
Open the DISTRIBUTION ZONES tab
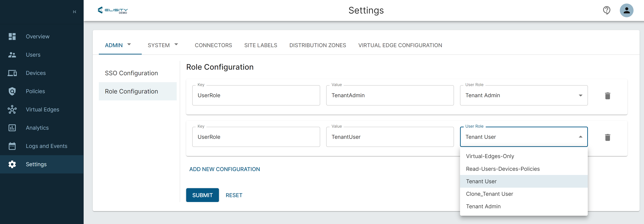[317, 45]
